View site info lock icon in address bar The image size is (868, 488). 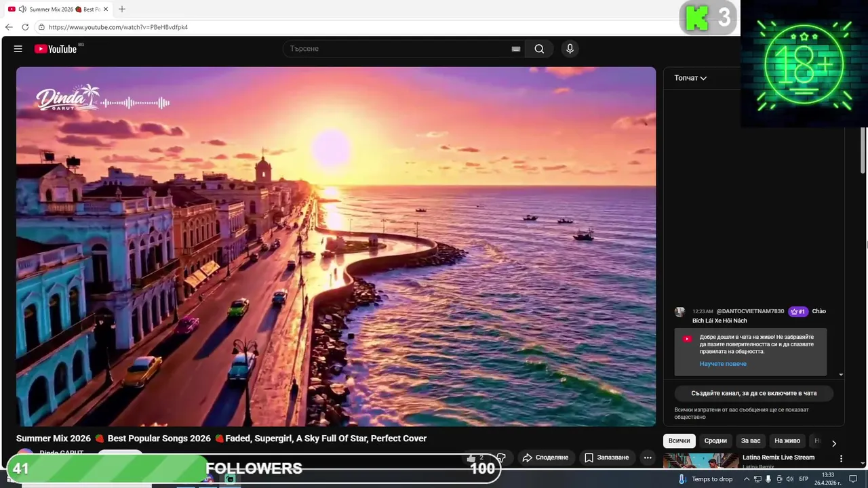41,27
